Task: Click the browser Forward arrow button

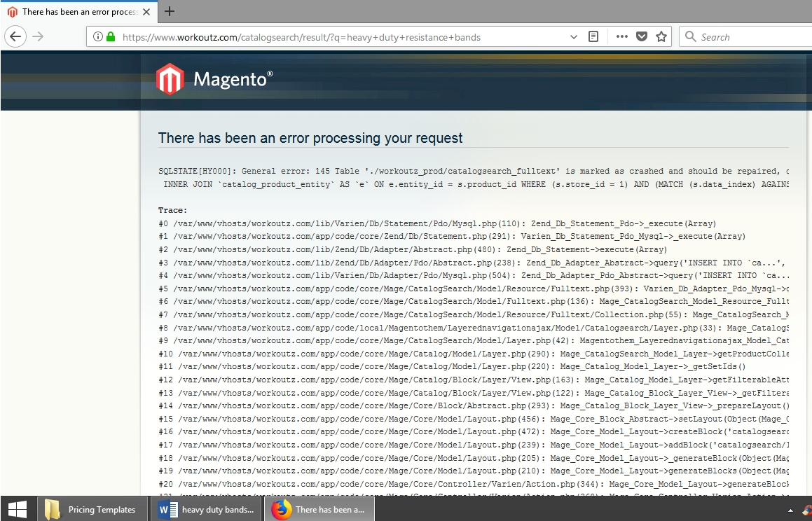Action: click(38, 36)
